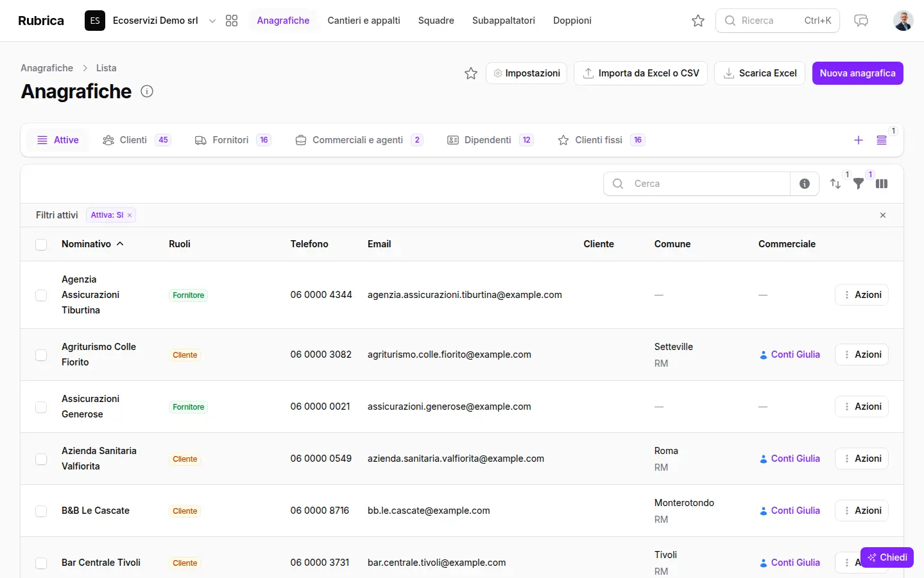
Task: Open Azioni menu for Azienda Sanitaria Valfiorita
Action: (862, 459)
